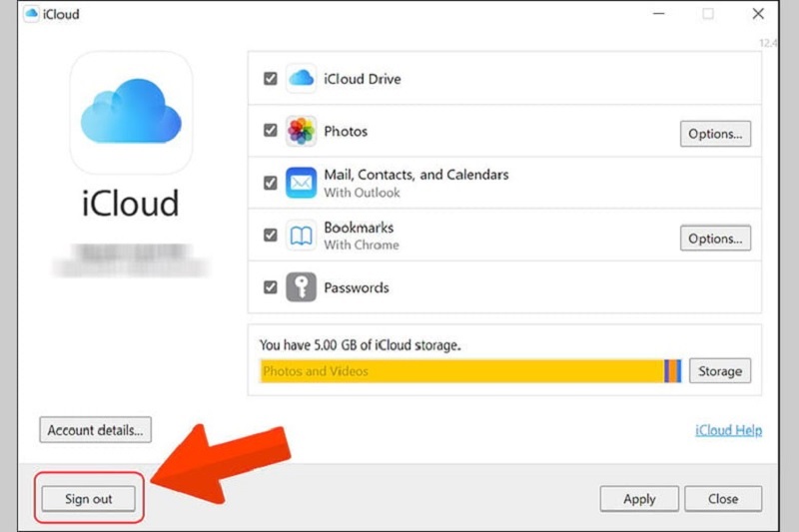
Task: Disable Mail, Contacts, and Calendars checkbox
Action: pyautogui.click(x=270, y=183)
